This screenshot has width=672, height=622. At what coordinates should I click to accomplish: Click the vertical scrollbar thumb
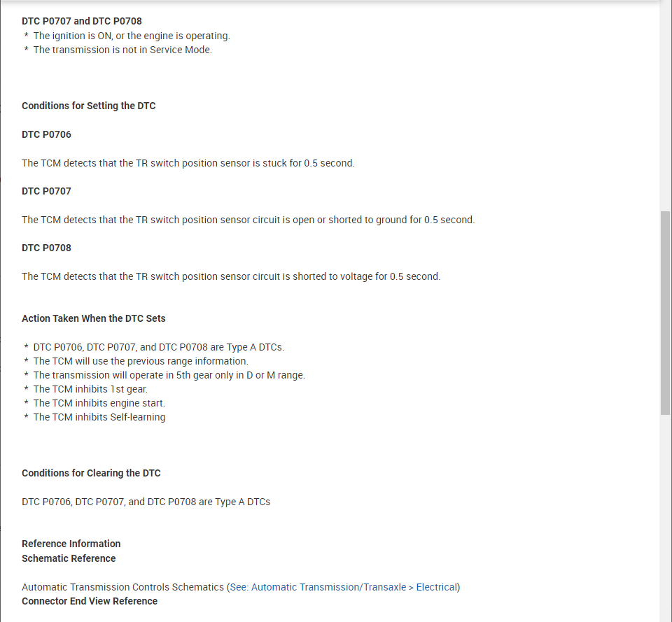(x=665, y=311)
